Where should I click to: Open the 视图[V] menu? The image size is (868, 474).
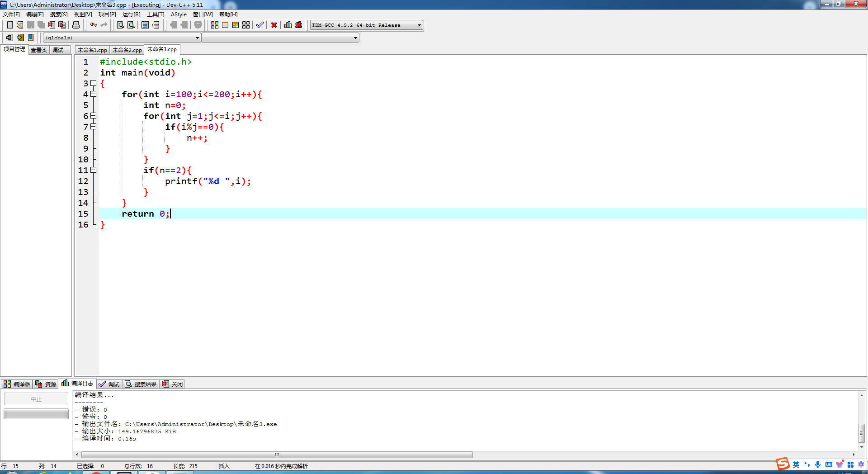coord(83,14)
